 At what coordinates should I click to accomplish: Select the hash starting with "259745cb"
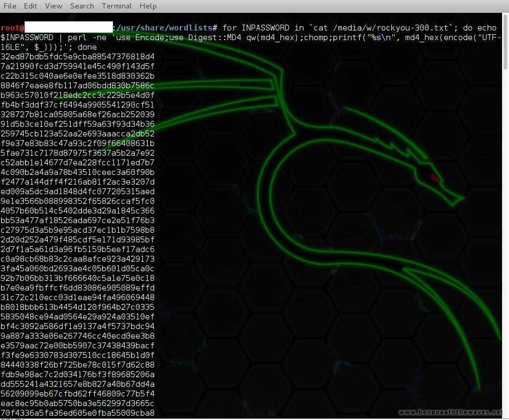tap(78, 134)
